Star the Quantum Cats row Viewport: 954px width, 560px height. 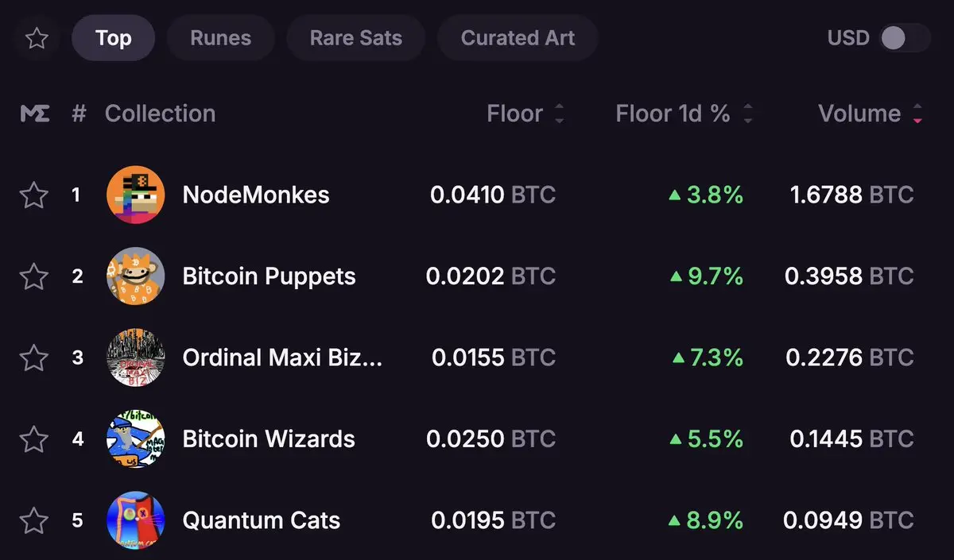33,520
